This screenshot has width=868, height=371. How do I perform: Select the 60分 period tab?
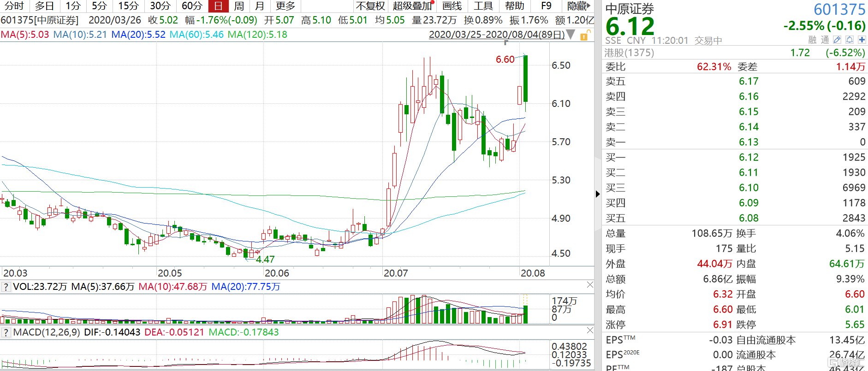pyautogui.click(x=192, y=6)
